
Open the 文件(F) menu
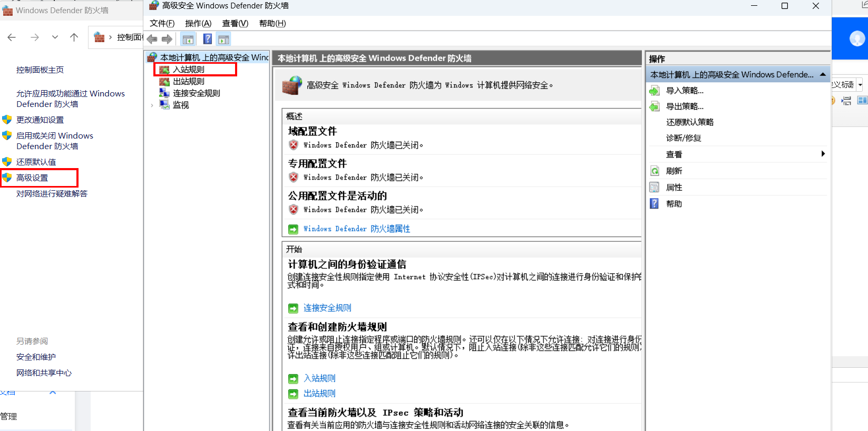pos(162,23)
